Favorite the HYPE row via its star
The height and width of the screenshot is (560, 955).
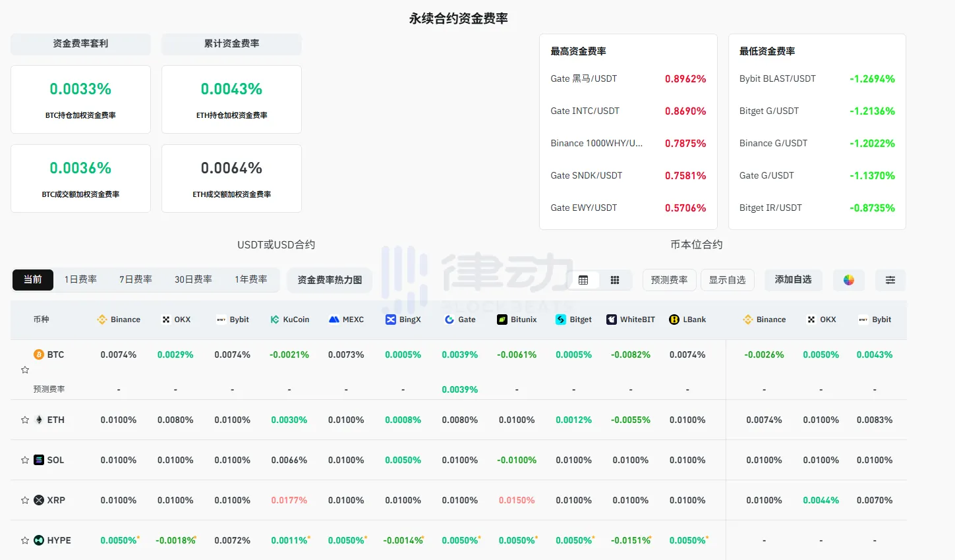[x=25, y=540]
